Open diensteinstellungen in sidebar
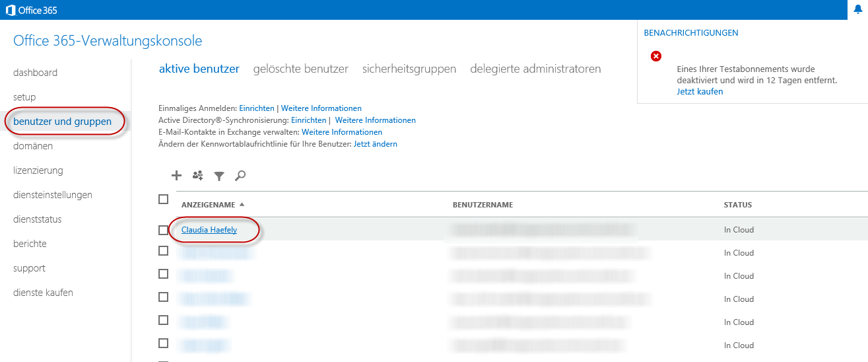Screen dimensions: 868x362 tap(53, 195)
